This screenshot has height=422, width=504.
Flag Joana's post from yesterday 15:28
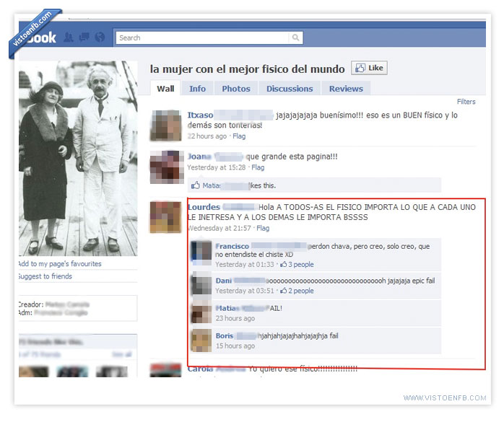[258, 167]
